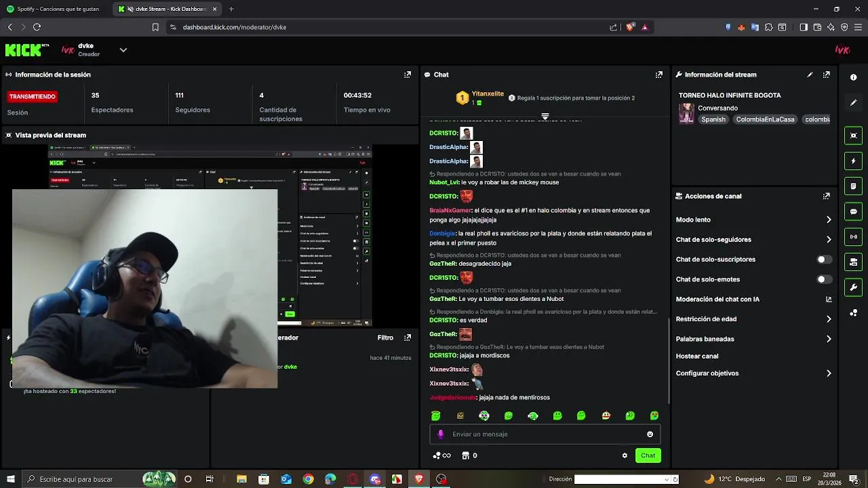Screen dimensions: 868x488
Task: Toggle the wrench widget icon in sidebar
Action: click(853, 287)
